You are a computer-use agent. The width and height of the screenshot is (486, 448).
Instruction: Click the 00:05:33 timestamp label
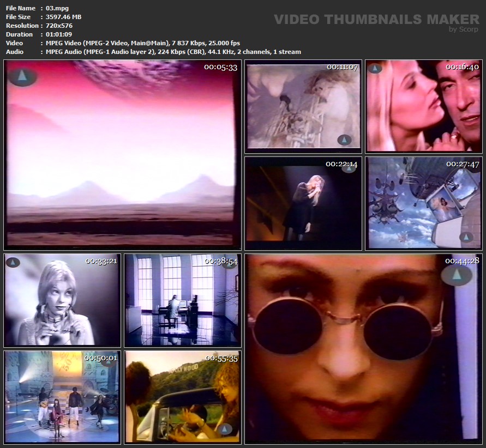pos(221,68)
